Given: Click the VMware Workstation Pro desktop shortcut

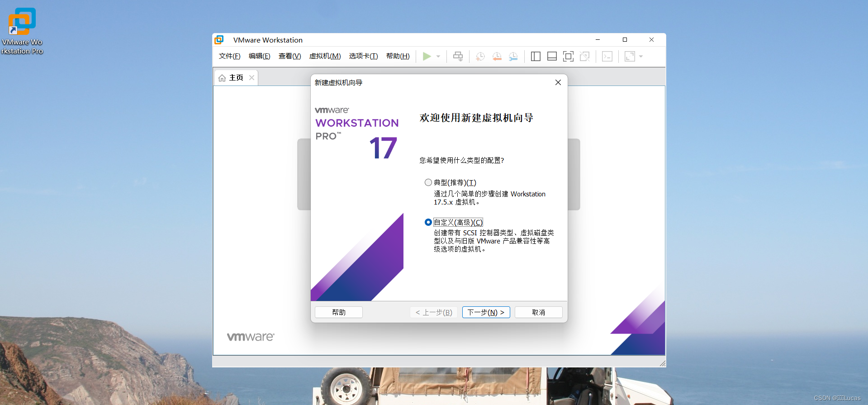Looking at the screenshot, I should (22, 31).
